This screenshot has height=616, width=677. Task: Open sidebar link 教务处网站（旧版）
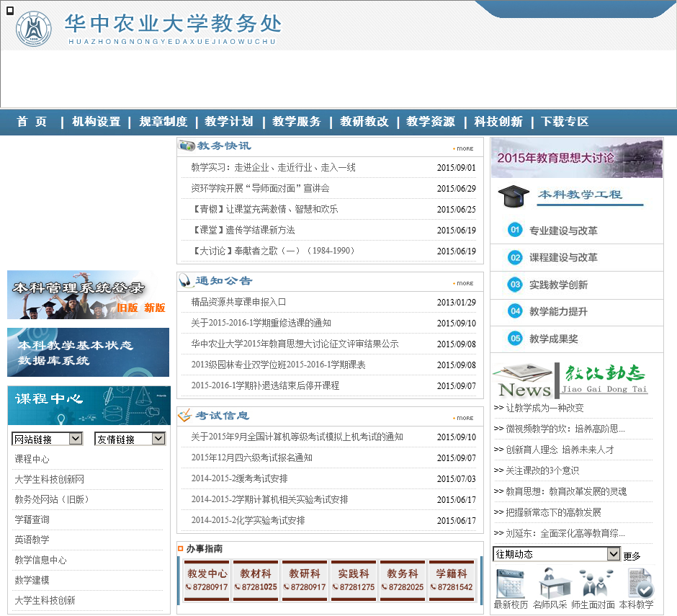point(52,499)
